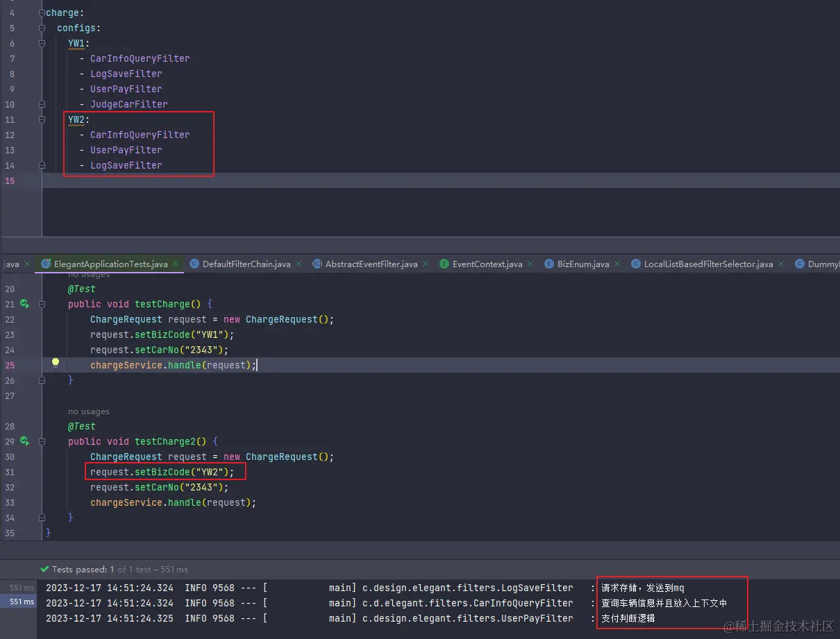The width and height of the screenshot is (840, 639).
Task: Close the BizEnum.java tab
Action: pos(617,264)
